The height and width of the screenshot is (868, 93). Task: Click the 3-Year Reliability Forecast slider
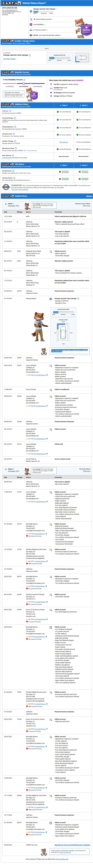point(24,84)
